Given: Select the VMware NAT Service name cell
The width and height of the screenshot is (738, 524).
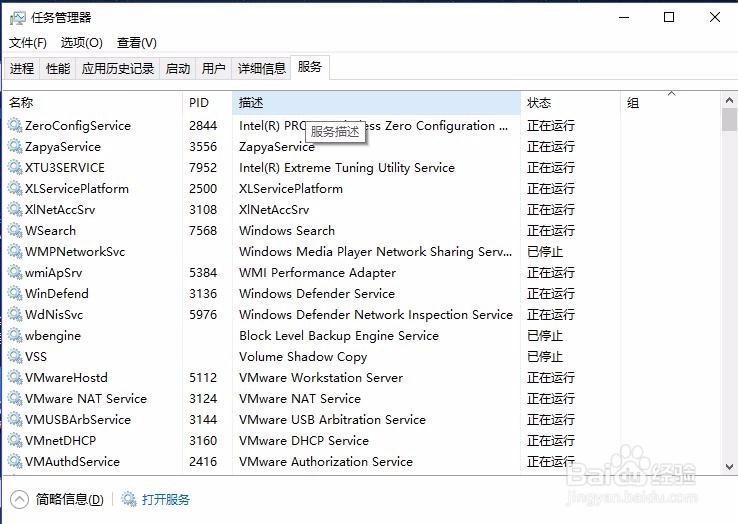Looking at the screenshot, I should pos(86,399).
